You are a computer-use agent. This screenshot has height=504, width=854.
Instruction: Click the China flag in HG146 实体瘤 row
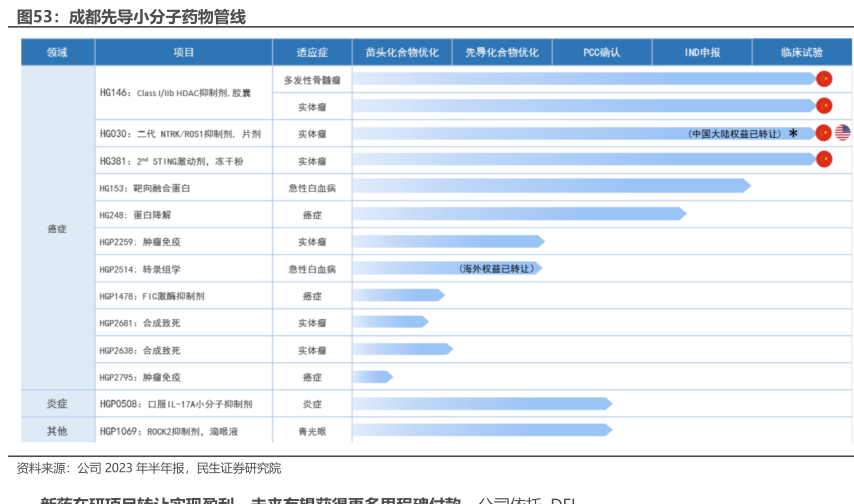824,105
